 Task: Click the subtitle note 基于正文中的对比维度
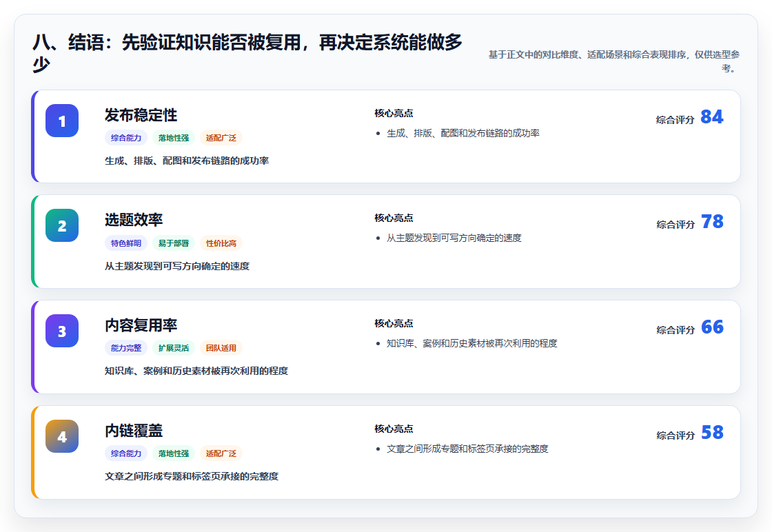tap(614, 61)
